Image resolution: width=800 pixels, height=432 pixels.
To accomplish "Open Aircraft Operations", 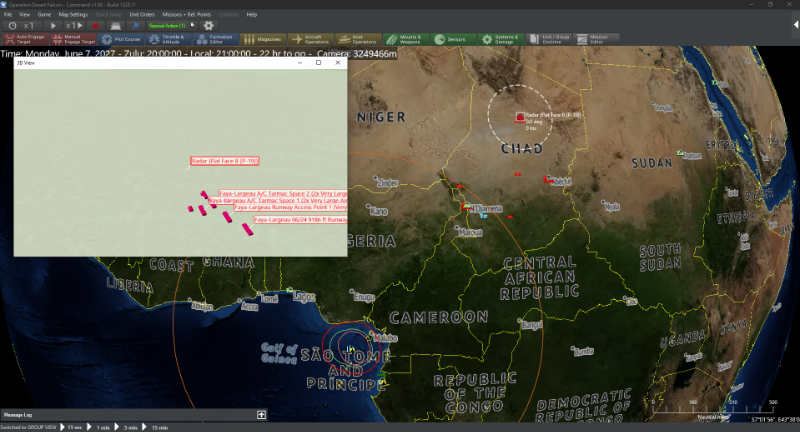I will point(310,39).
